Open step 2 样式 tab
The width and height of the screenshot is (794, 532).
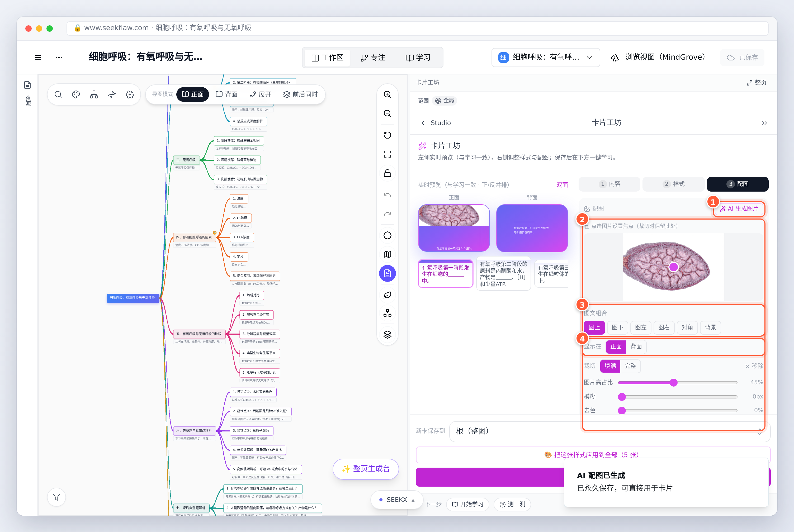[674, 184]
